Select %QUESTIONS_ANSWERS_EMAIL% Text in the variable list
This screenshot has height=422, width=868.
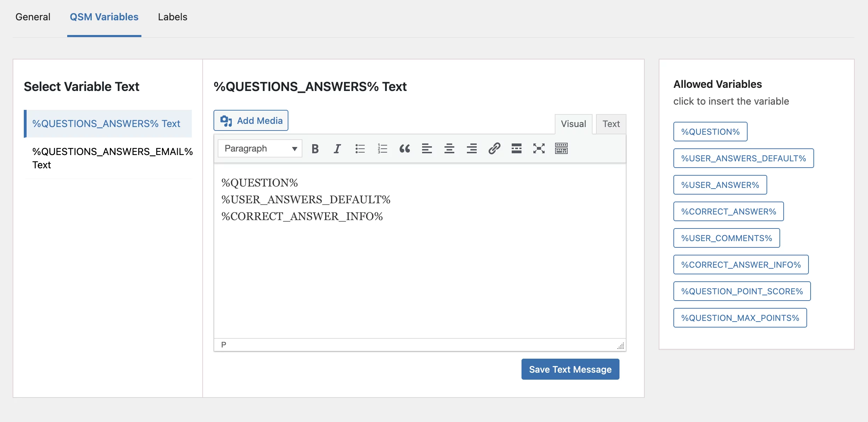(108, 158)
